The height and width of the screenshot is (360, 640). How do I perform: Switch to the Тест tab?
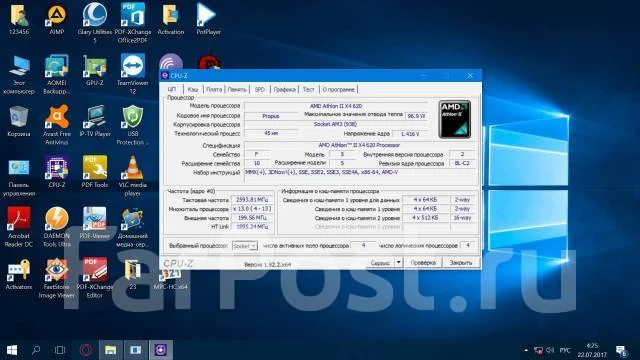[309, 89]
